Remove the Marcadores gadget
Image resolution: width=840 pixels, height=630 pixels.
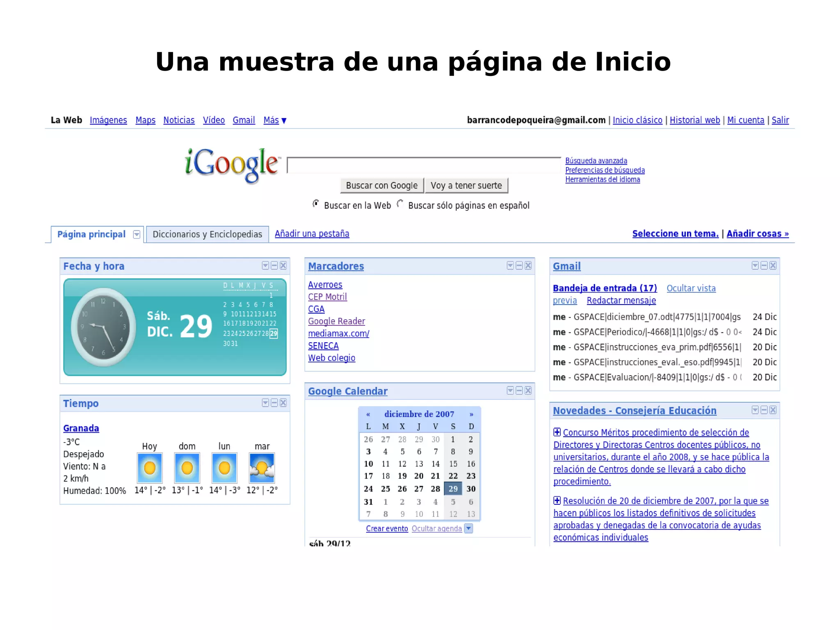pos(528,266)
